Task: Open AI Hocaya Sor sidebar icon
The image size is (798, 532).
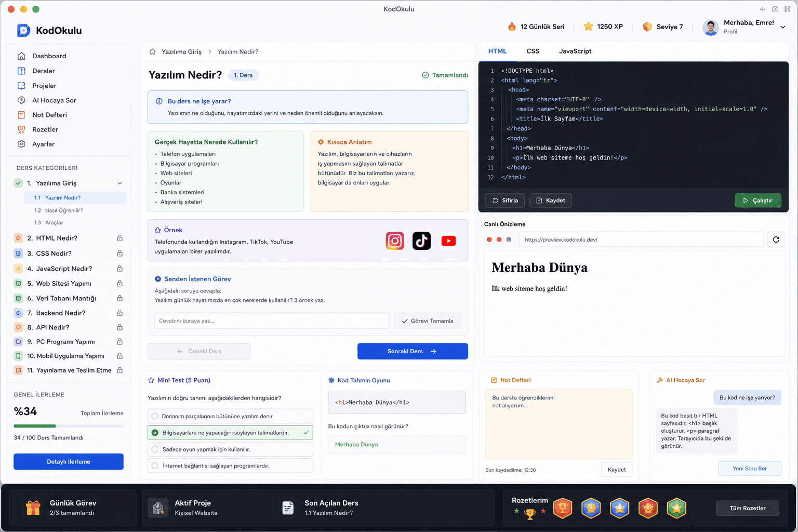Action: click(21, 100)
